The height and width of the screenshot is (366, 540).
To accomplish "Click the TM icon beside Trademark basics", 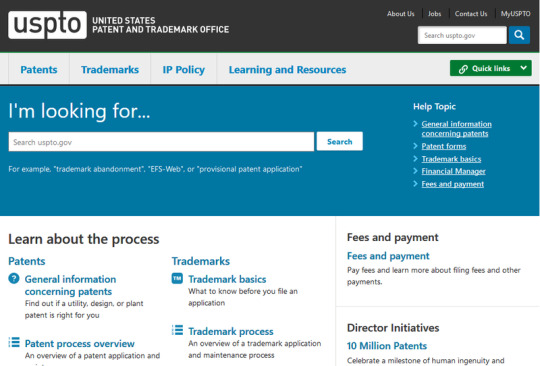I will point(177,278).
